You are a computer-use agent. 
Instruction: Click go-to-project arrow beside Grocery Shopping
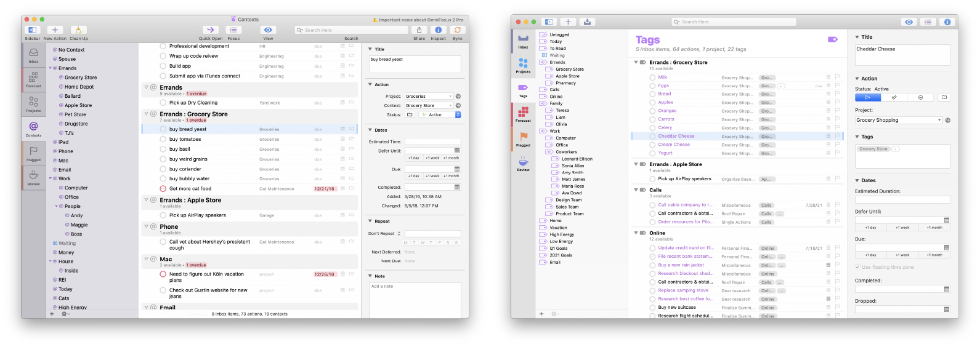tap(947, 120)
